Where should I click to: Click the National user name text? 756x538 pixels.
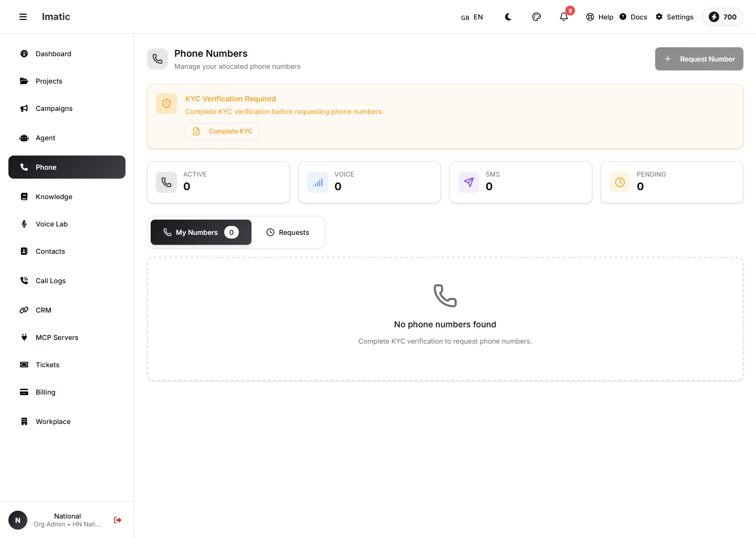click(67, 516)
